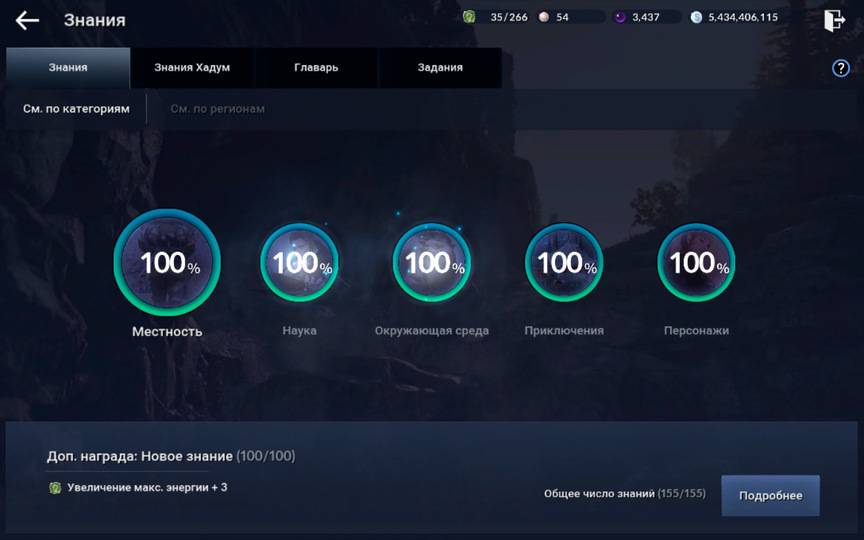Choose the Приключения category circle

coord(564,263)
